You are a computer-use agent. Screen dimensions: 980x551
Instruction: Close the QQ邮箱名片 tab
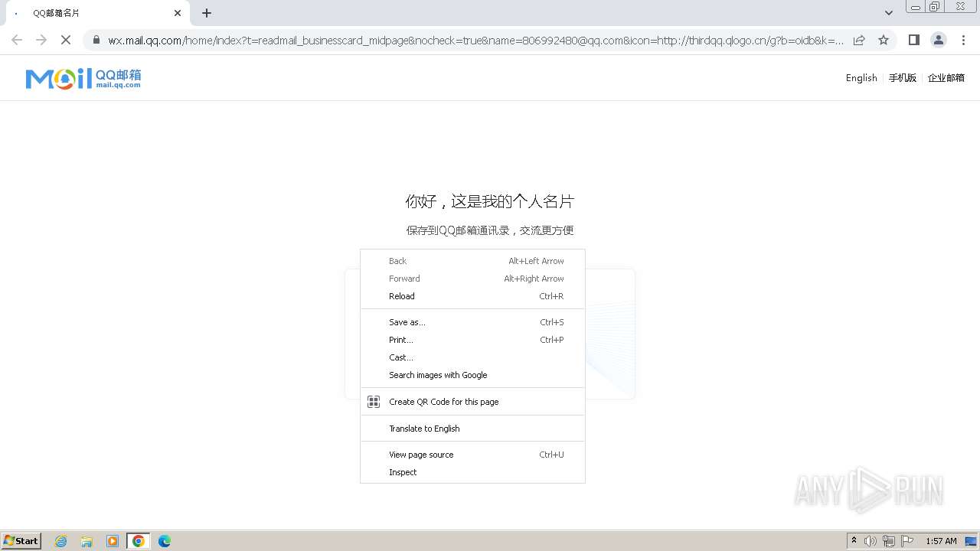[x=178, y=13]
